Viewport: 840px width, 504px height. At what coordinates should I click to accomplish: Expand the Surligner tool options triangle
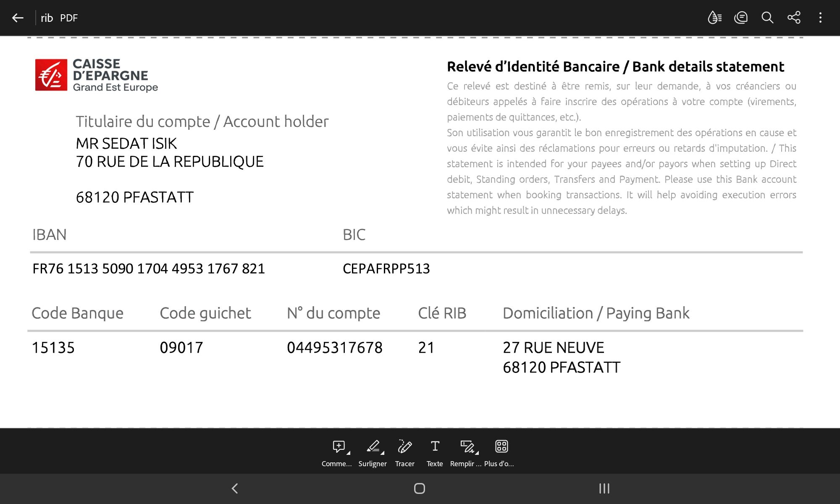point(383,453)
